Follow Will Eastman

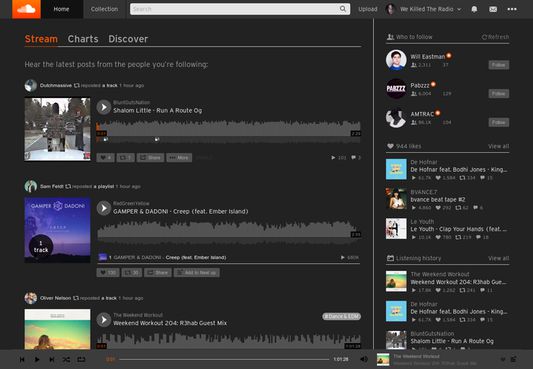coord(499,65)
